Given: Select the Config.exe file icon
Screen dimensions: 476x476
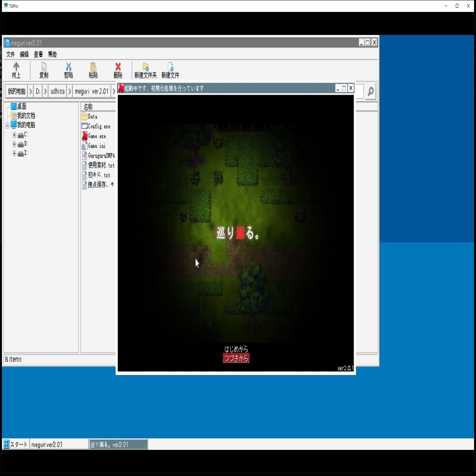Looking at the screenshot, I should pyautogui.click(x=85, y=126).
